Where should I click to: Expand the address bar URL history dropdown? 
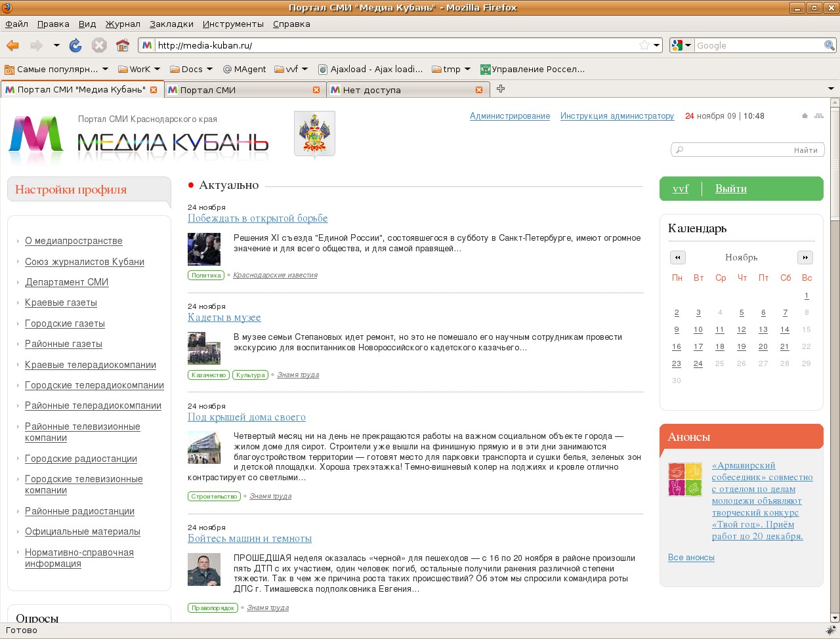point(656,45)
